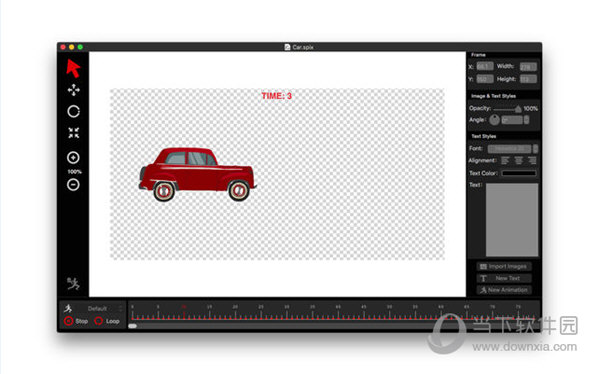Viewport: 600px width, 374px height.
Task: Open the Default animation dropdown
Action: [x=104, y=309]
